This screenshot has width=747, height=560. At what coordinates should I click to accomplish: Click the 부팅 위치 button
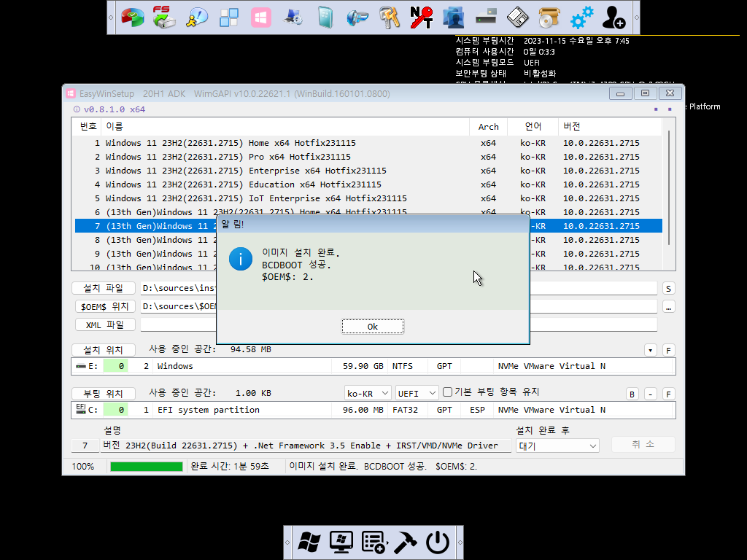(104, 394)
